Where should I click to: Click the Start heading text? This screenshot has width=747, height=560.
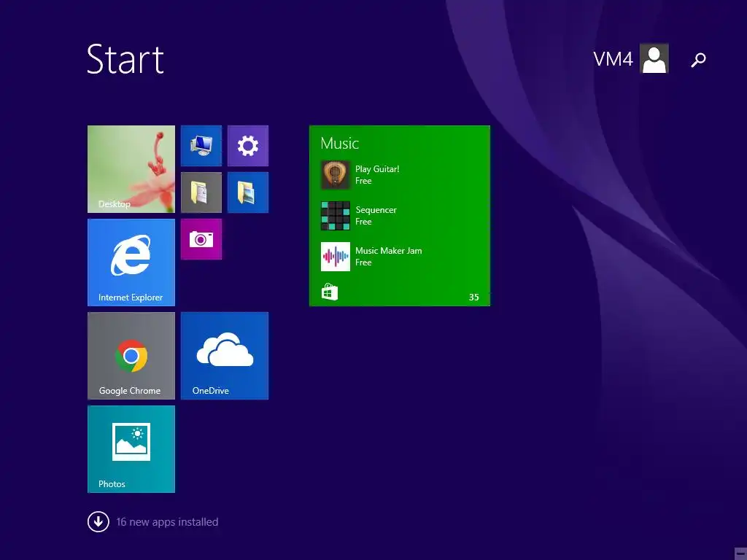125,59
